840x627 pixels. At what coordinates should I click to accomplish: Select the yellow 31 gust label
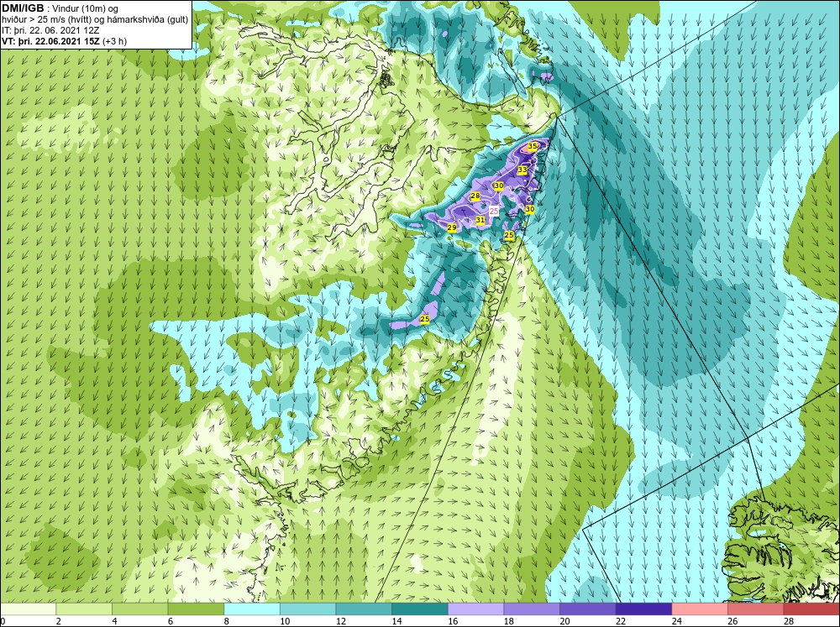coord(480,220)
